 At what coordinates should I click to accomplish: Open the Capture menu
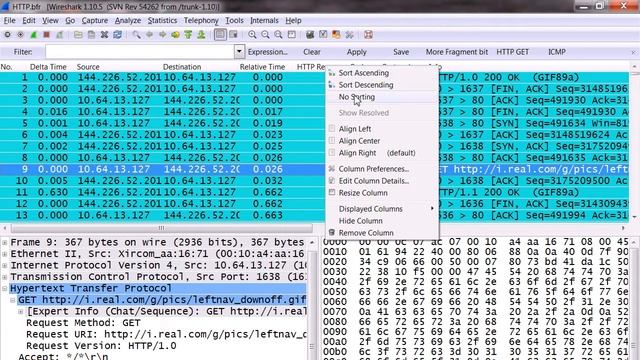point(95,20)
